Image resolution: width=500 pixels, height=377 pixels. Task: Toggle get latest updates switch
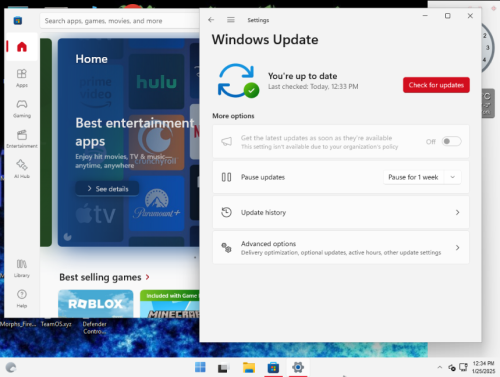point(451,141)
